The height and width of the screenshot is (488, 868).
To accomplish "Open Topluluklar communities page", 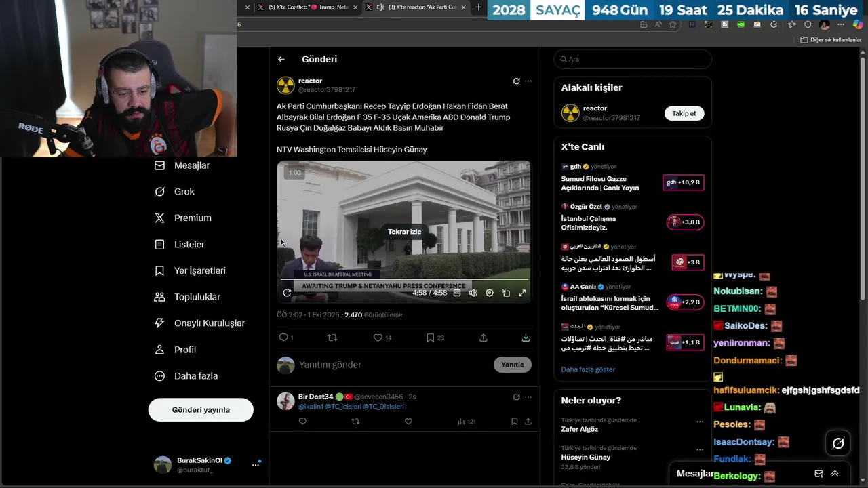I will [x=187, y=297].
